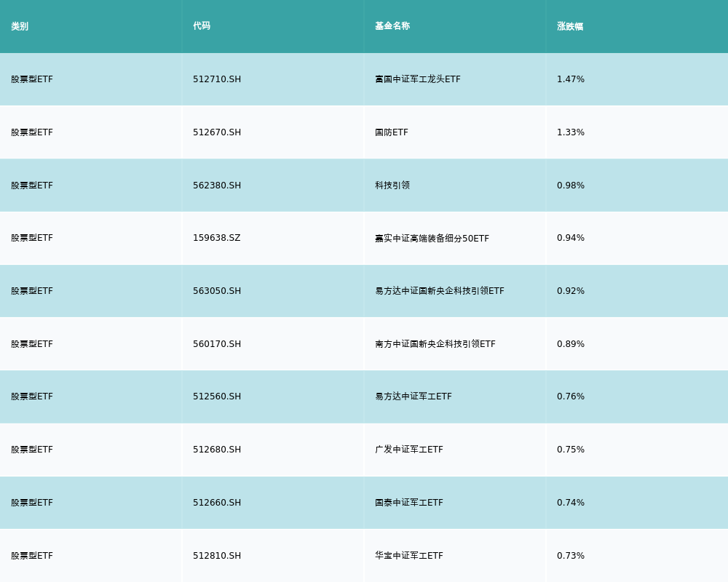This screenshot has width=728, height=582.
Task: Select the 0.75% change value
Action: pos(571,450)
